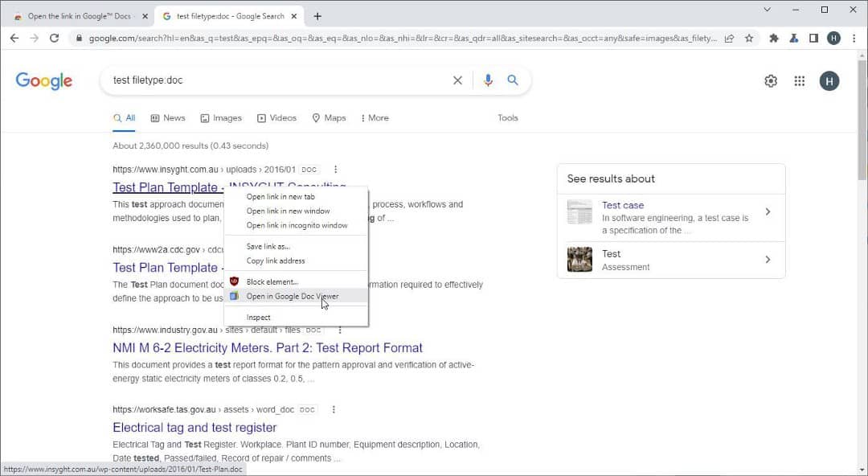Expand the Test Assessment panel chevron
The width and height of the screenshot is (868, 476).
click(768, 260)
